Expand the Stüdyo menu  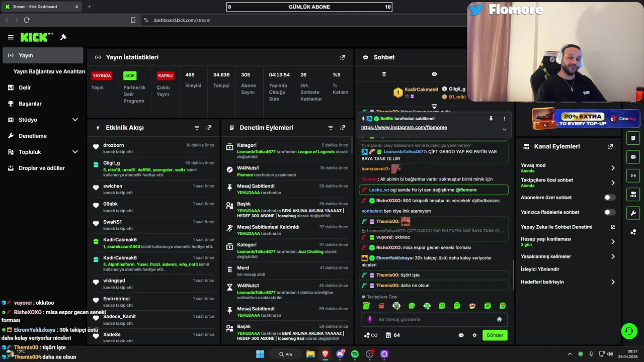pos(75,120)
